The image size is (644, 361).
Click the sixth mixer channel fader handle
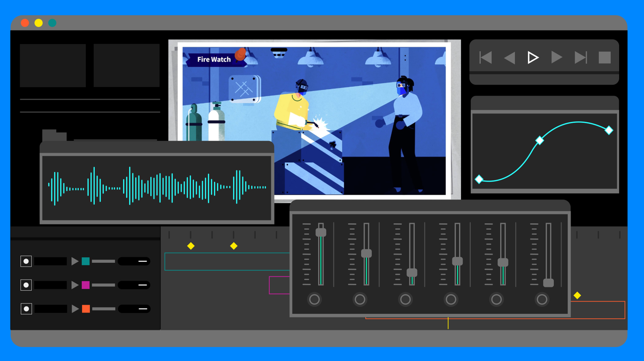[x=549, y=283]
